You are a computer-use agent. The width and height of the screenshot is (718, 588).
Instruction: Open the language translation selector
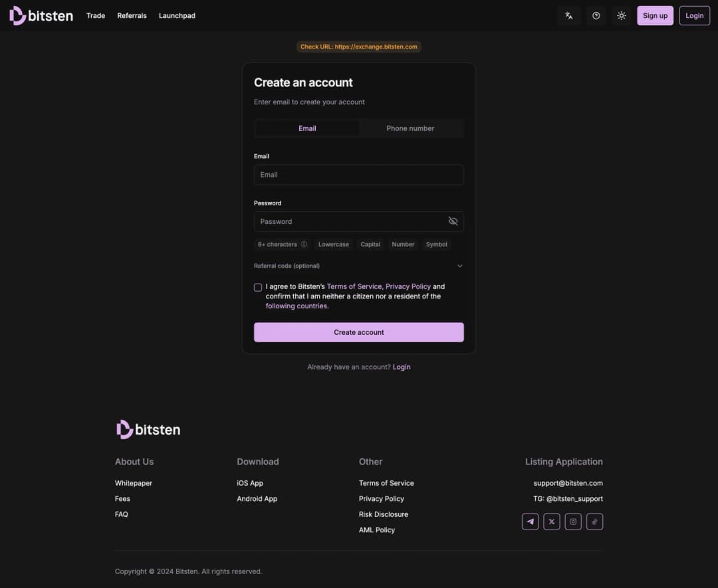[569, 15]
